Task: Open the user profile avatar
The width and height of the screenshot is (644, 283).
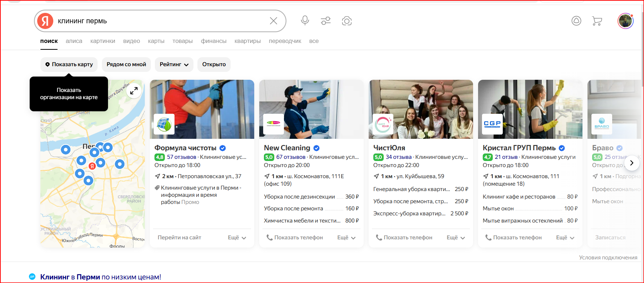Action: (x=625, y=21)
